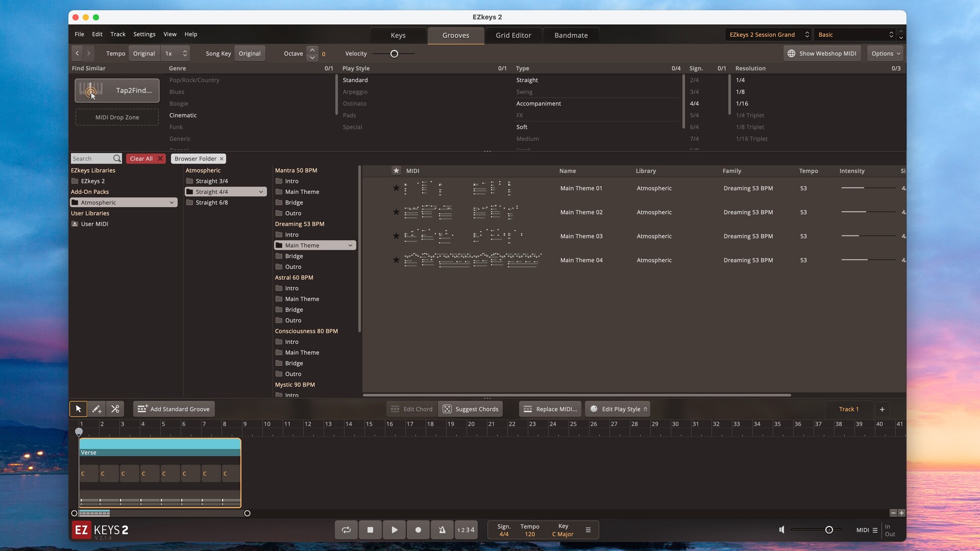Remove the Browser Folder filter tag

[x=222, y=159]
